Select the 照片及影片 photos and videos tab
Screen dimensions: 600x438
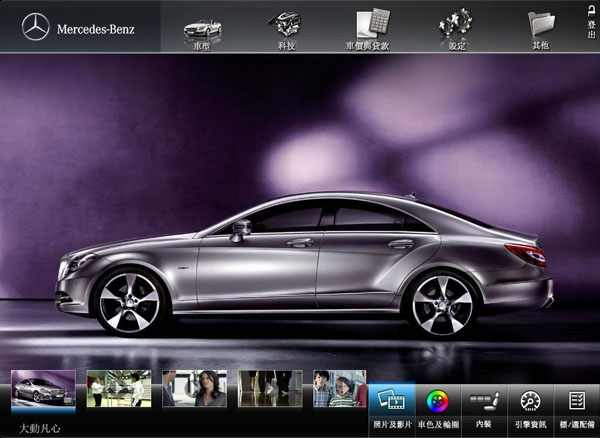pos(392,409)
